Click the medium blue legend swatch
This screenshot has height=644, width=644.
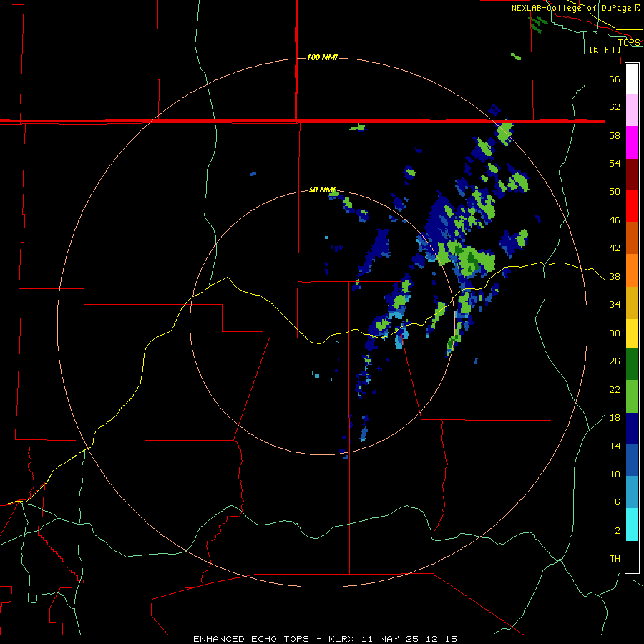[632, 460]
